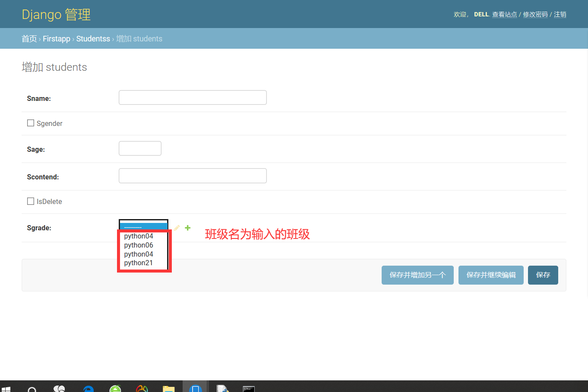Open Firstapp in the breadcrumb

coord(57,39)
